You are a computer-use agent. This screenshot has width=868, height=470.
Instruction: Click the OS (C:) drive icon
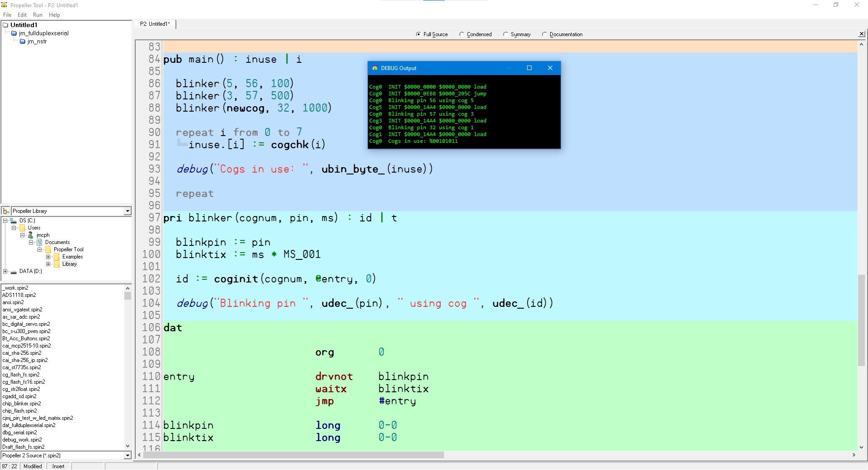(14, 221)
